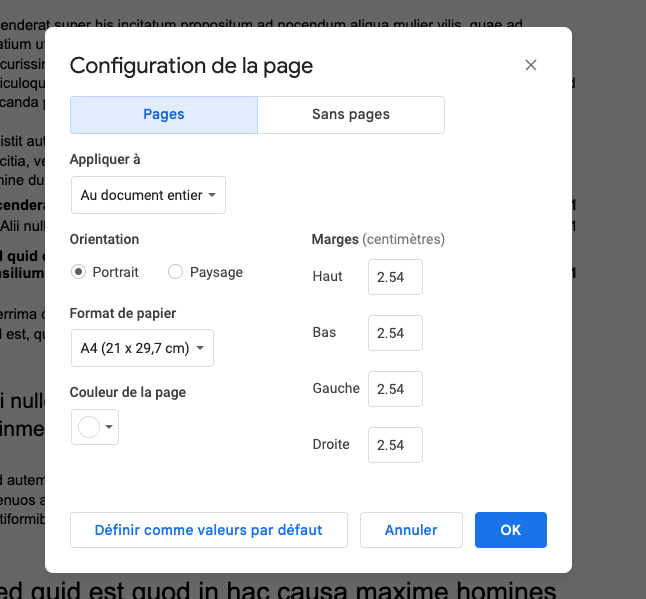Image resolution: width=646 pixels, height=599 pixels.
Task: Click the Haut margin input field
Action: tap(395, 277)
